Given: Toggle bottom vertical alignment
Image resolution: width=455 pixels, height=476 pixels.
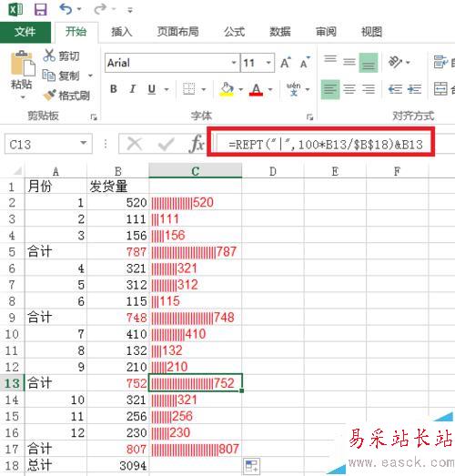Looking at the screenshot, I should tap(369, 63).
